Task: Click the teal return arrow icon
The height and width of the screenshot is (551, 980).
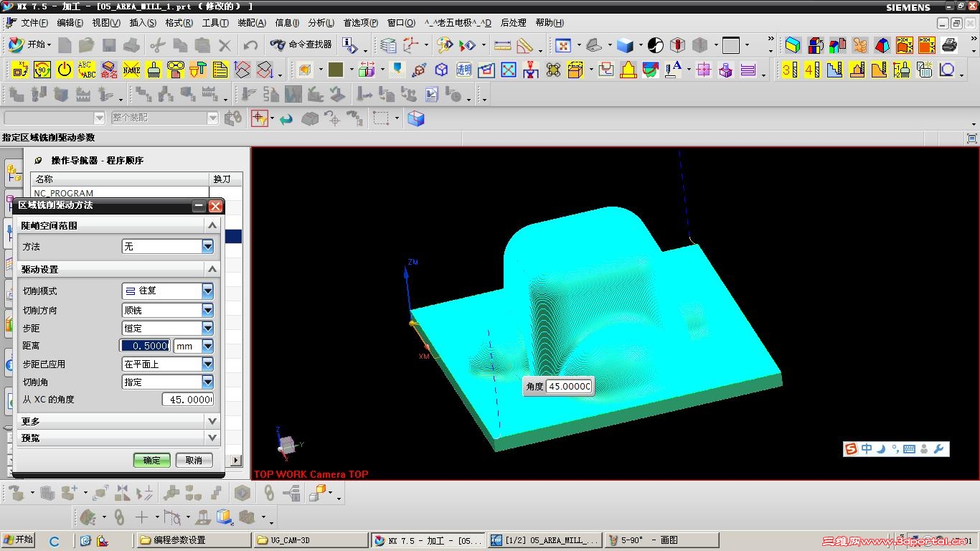Action: 286,118
